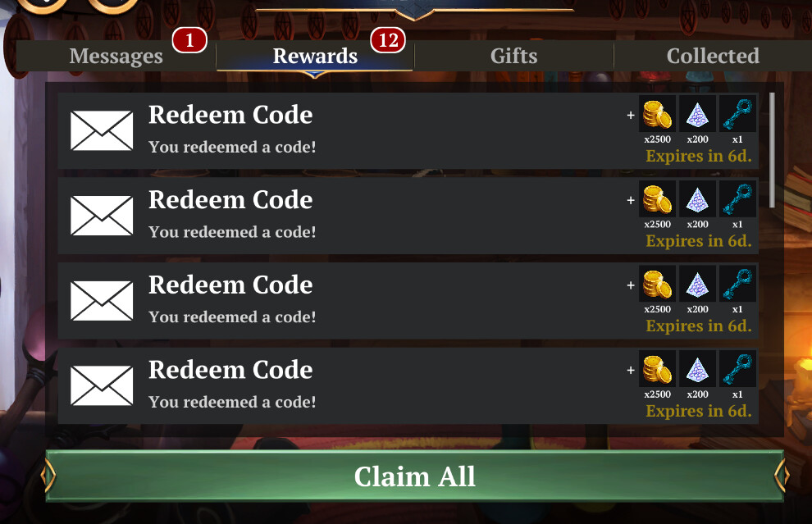Open the envelope icon of first Redeem Code

tap(102, 130)
